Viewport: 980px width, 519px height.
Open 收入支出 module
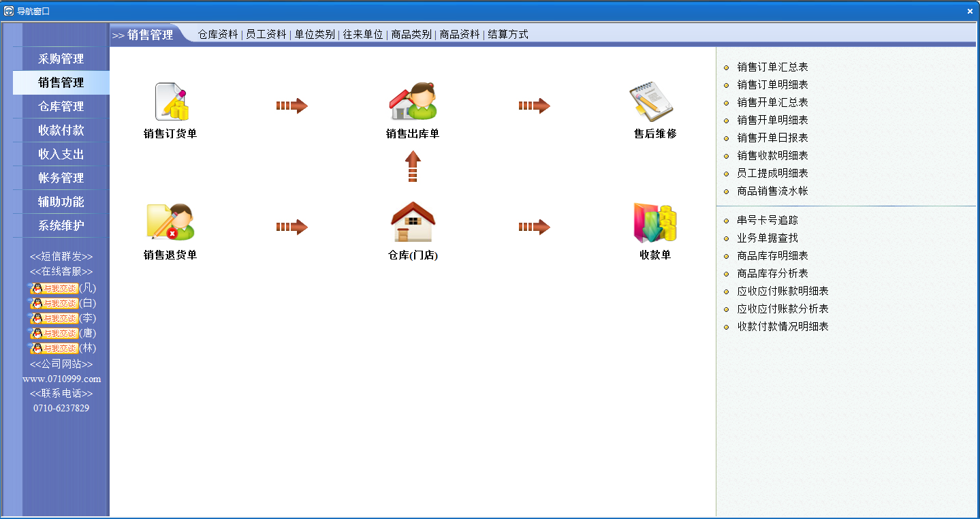(x=61, y=154)
